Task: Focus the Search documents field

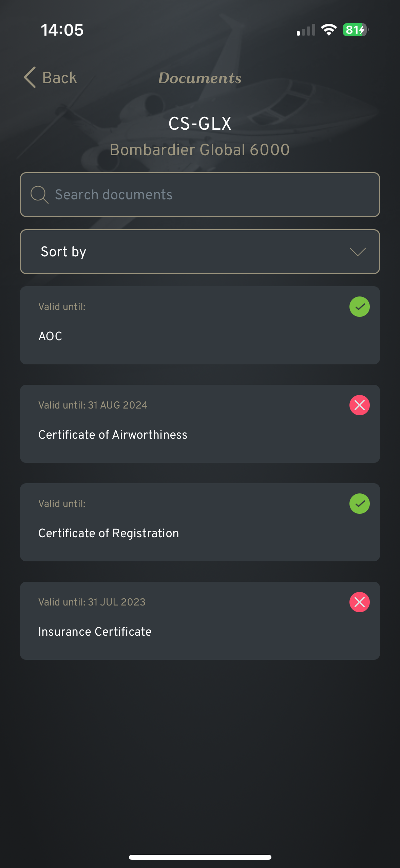Action: pyautogui.click(x=200, y=195)
